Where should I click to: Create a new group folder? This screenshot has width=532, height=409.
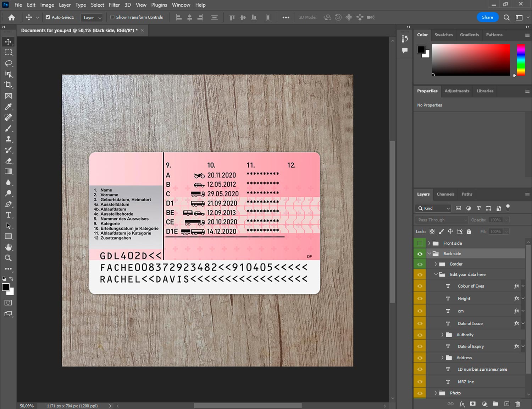click(x=495, y=404)
